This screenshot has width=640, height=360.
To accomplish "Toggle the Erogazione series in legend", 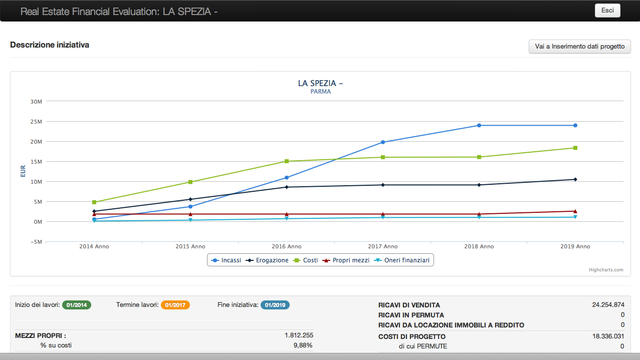I will (x=267, y=260).
